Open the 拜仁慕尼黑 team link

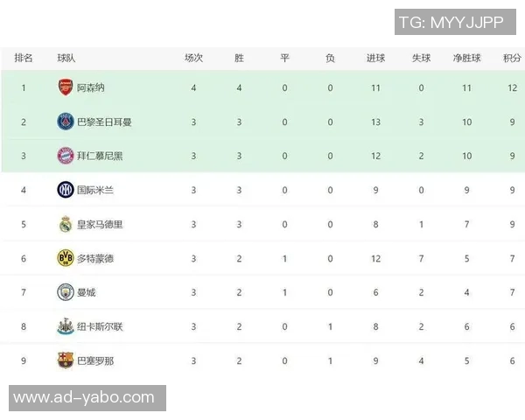100,156
